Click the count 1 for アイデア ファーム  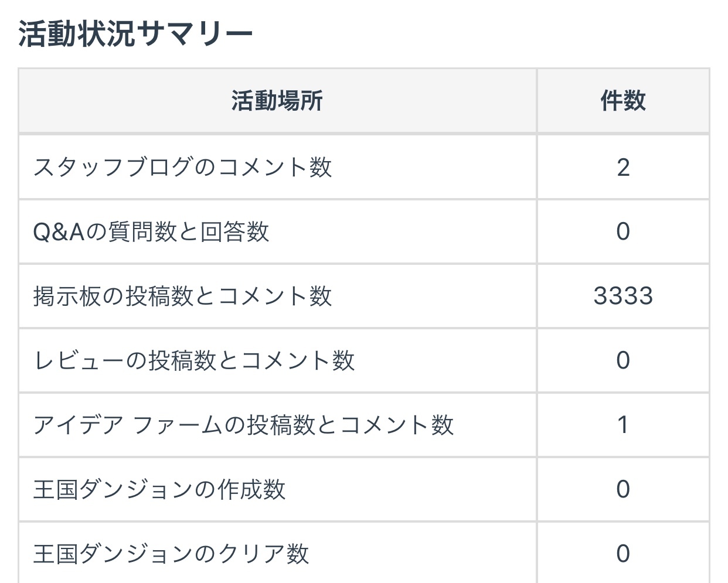tap(623, 425)
